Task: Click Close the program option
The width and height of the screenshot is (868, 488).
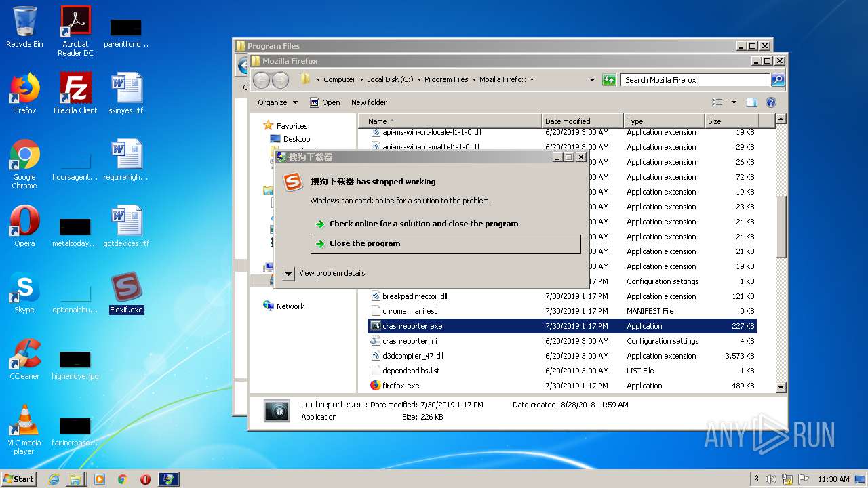Action: [446, 244]
